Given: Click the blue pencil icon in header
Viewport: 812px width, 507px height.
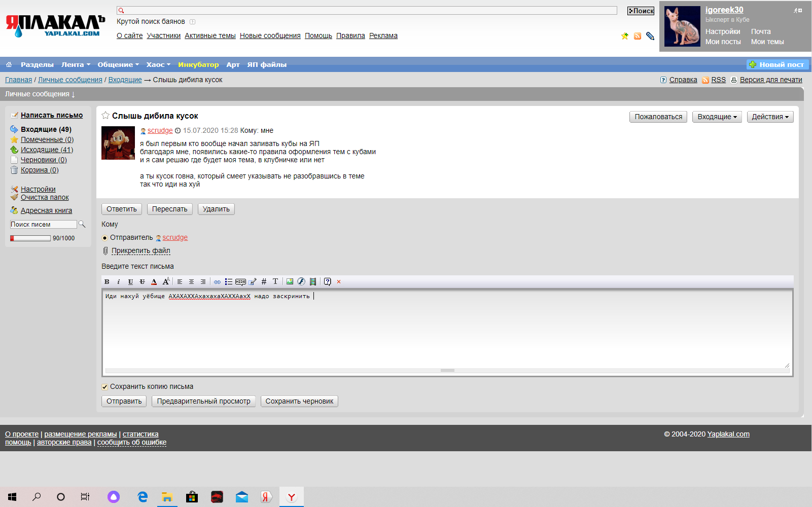Looking at the screenshot, I should click(x=650, y=36).
